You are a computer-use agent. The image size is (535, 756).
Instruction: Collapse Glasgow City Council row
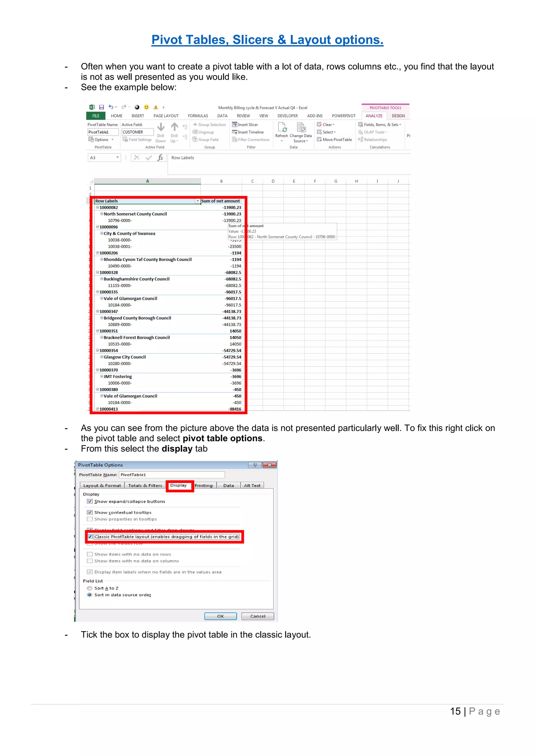tap(102, 357)
